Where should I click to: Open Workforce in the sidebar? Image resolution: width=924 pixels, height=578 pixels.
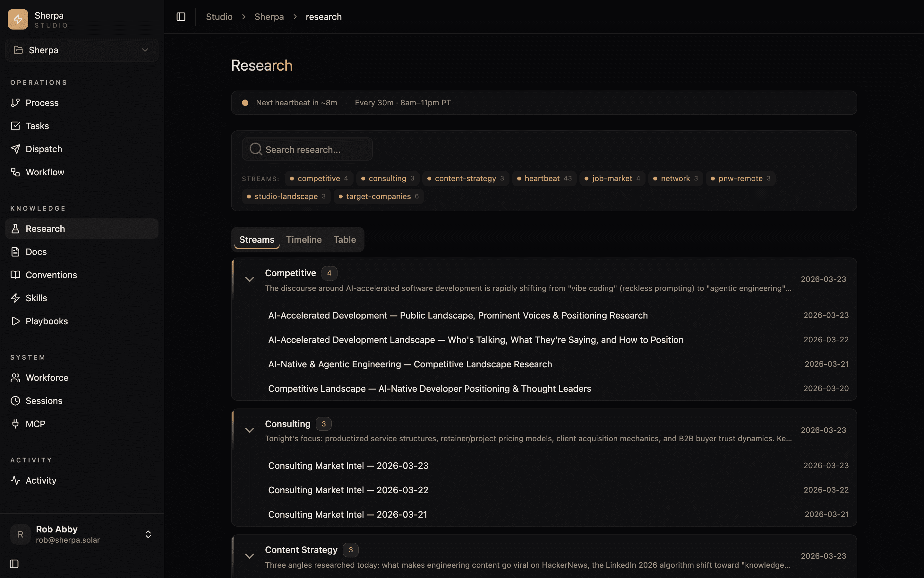(x=82, y=378)
